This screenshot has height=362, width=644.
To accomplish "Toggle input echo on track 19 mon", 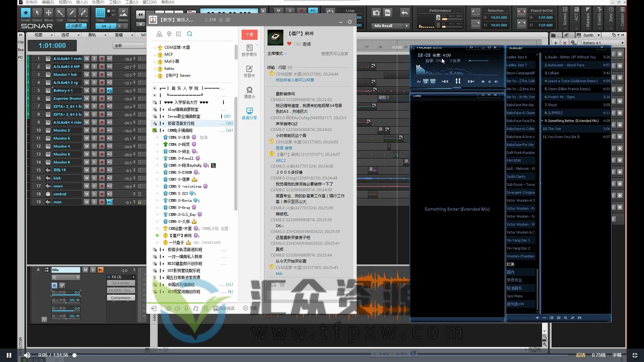I will click(x=109, y=202).
